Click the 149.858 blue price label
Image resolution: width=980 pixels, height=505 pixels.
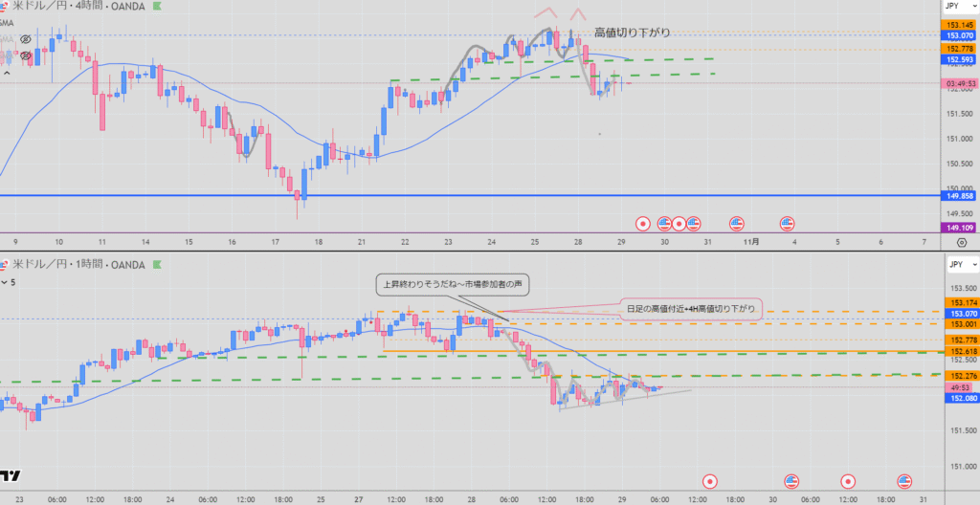pyautogui.click(x=960, y=195)
